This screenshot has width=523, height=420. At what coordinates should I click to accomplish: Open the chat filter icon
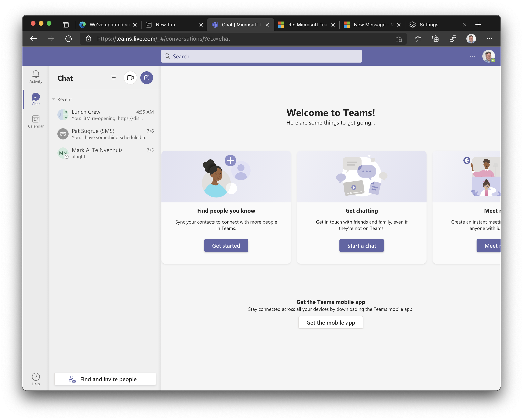[x=114, y=78]
